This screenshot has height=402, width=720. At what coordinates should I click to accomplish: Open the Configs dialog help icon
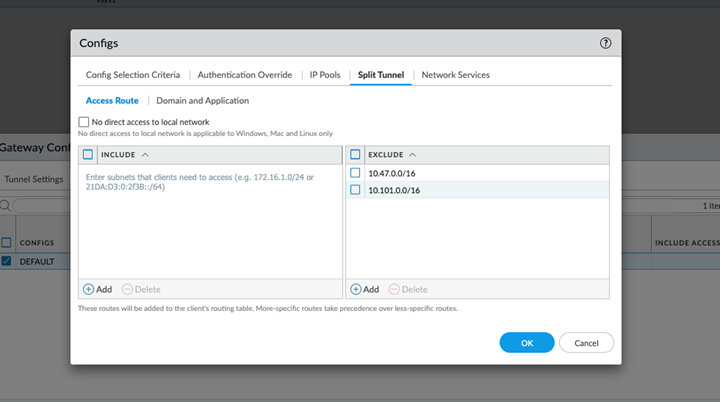pyautogui.click(x=605, y=43)
